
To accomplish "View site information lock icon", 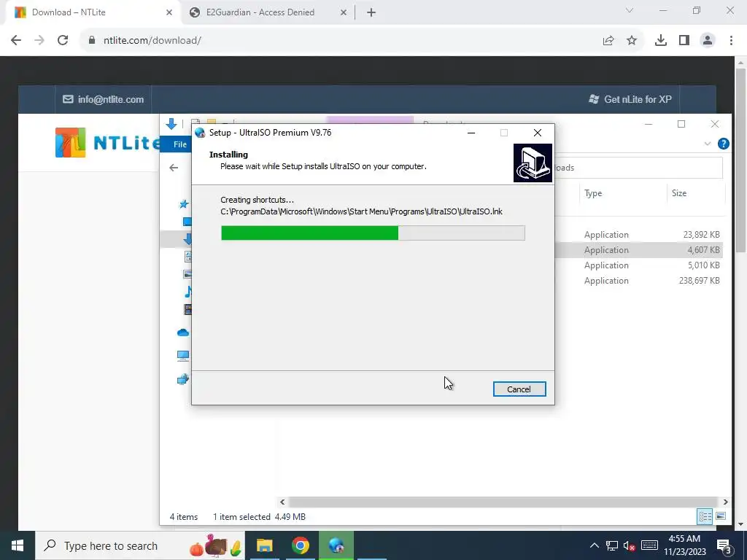I will tap(91, 41).
